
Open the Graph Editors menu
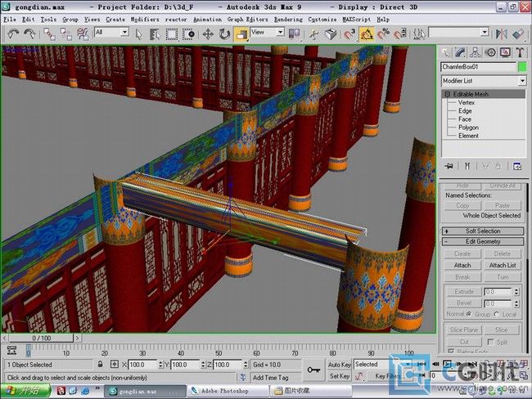point(248,20)
